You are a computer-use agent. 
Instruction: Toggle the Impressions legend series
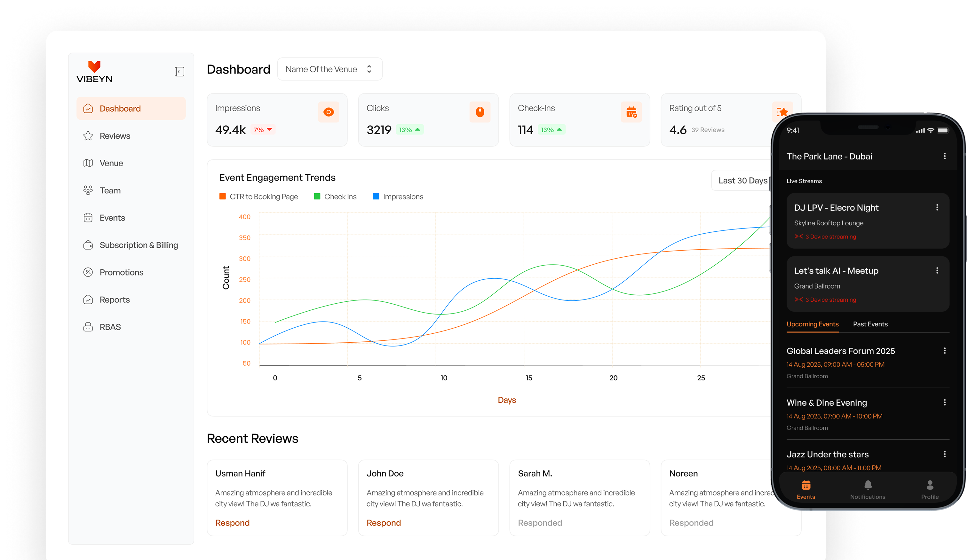[398, 197]
